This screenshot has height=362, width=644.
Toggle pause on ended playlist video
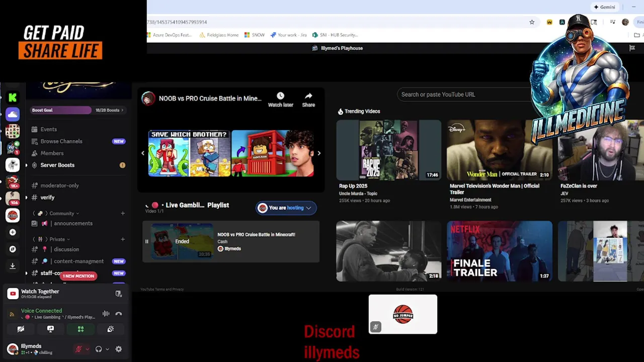(147, 242)
